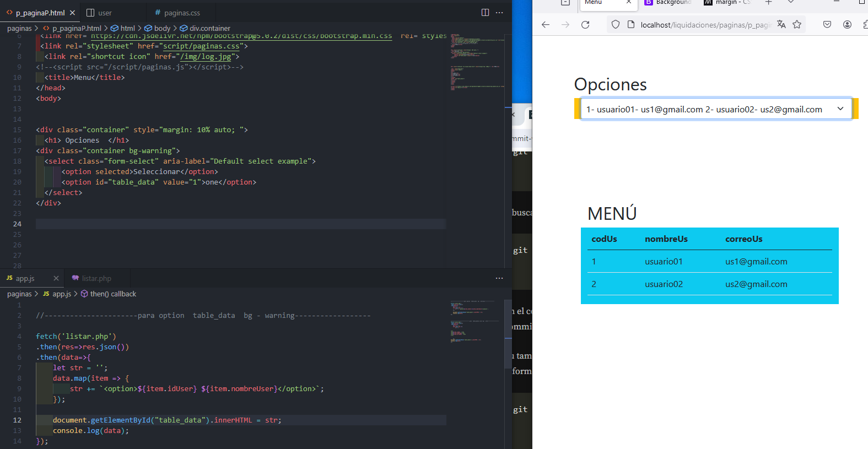Click usuario01 table cell
The height and width of the screenshot is (449, 868).
click(664, 262)
